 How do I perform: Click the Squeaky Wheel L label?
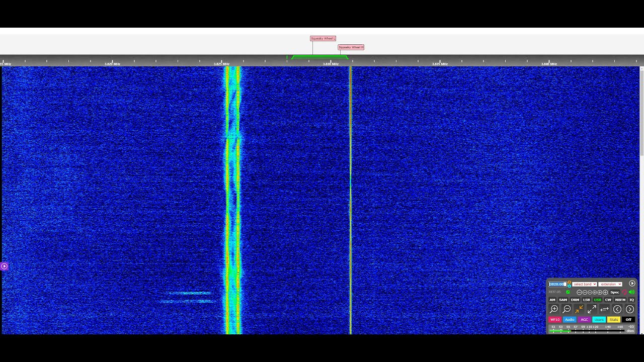point(323,38)
